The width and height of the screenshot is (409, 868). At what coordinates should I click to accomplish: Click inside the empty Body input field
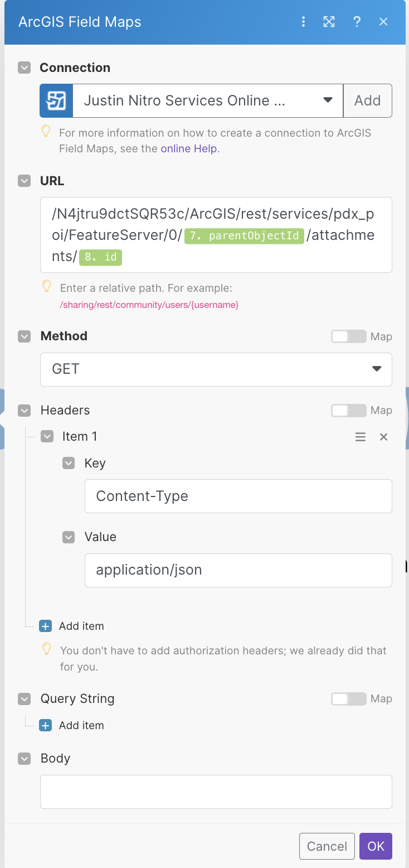click(x=216, y=792)
